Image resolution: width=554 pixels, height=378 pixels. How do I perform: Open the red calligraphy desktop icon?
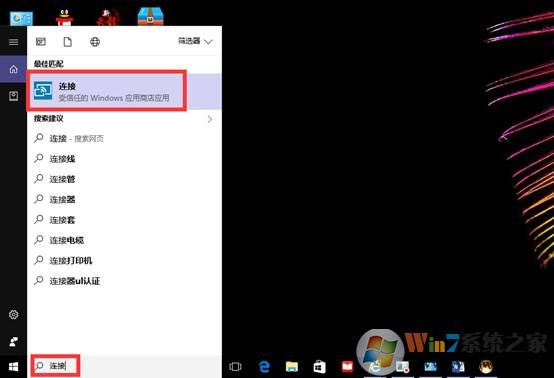click(x=107, y=17)
